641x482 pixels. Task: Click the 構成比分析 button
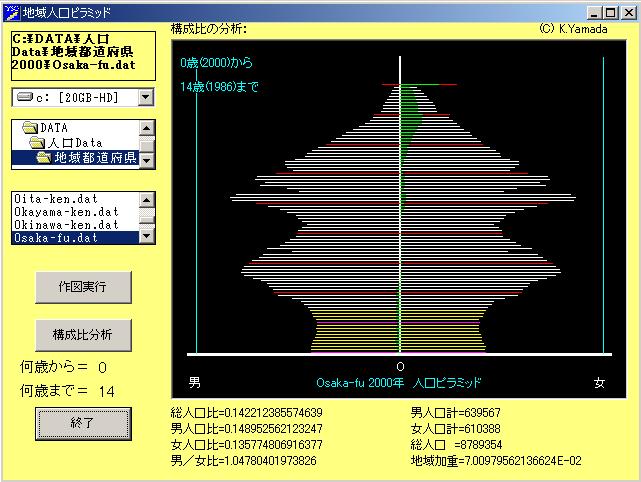[83, 333]
